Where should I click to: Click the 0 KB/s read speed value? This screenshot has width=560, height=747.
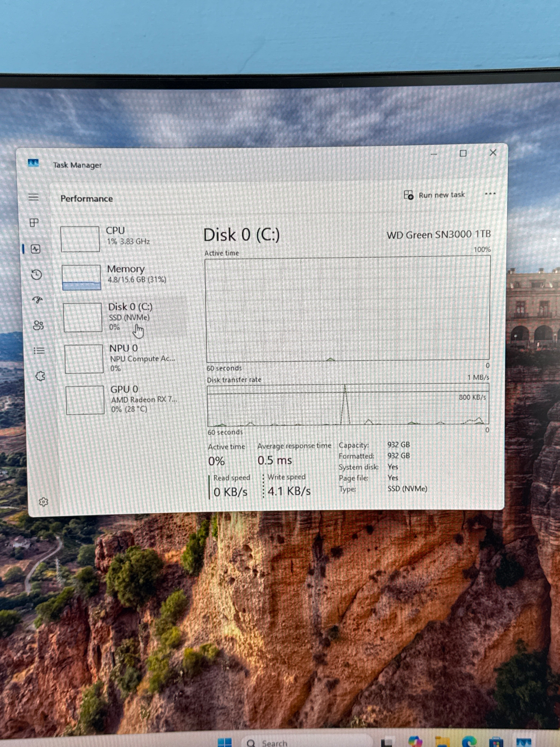pos(231,492)
